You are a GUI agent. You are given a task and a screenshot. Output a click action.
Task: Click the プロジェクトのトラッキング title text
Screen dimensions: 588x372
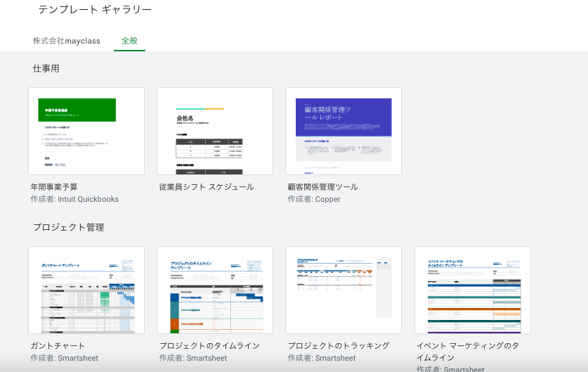pos(339,346)
